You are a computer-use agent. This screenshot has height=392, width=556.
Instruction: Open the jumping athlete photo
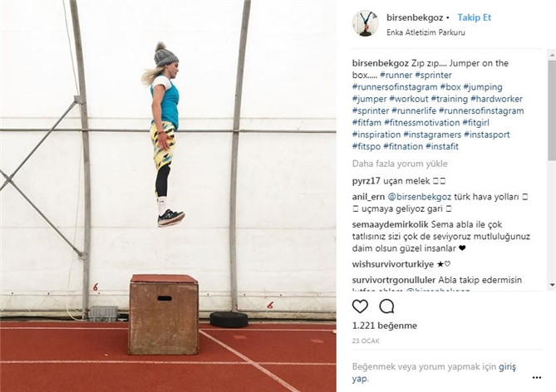(x=168, y=196)
